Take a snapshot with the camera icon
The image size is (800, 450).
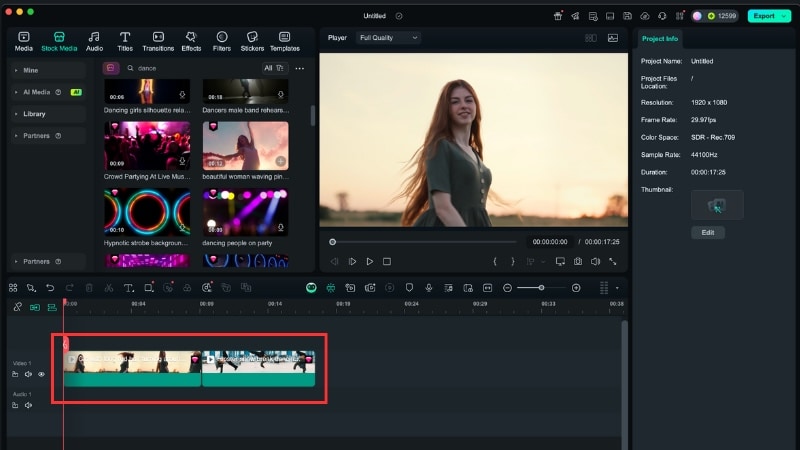[x=577, y=262]
